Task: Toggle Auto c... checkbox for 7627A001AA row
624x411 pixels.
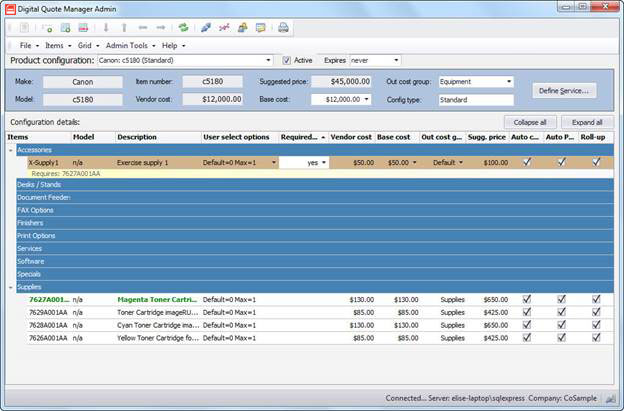Action: 525,299
